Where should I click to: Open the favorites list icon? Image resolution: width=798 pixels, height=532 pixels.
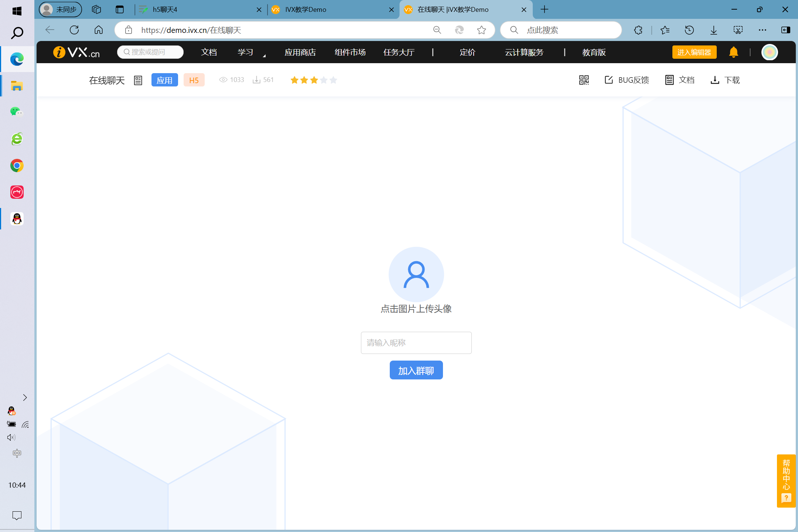pos(665,30)
